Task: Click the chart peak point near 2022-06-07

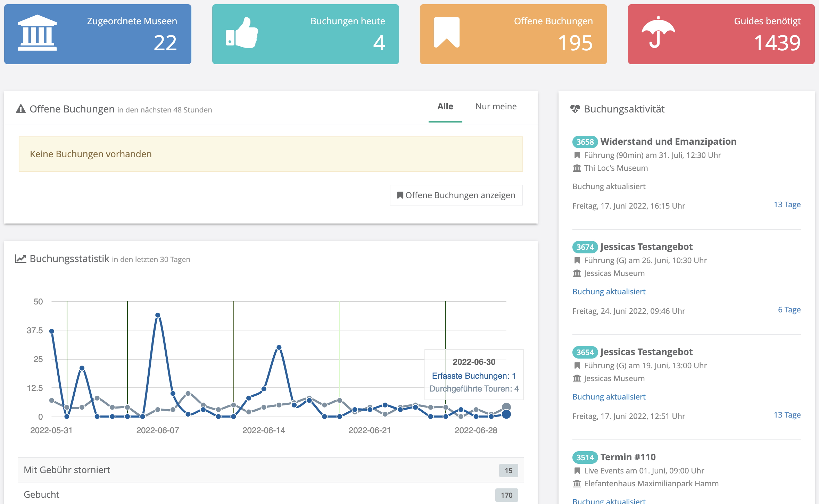Action: [x=158, y=315]
